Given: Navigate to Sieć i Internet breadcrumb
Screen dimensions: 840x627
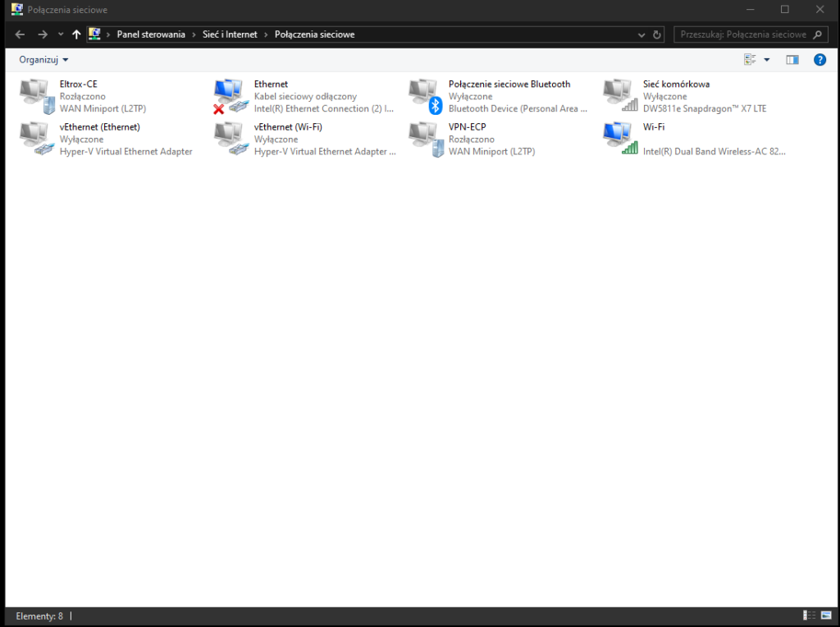Looking at the screenshot, I should tap(230, 34).
